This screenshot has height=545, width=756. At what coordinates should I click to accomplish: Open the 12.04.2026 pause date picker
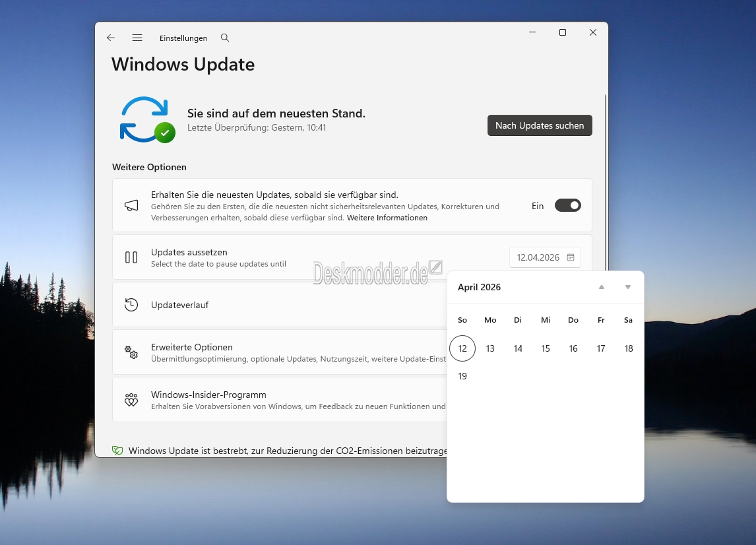pos(545,257)
